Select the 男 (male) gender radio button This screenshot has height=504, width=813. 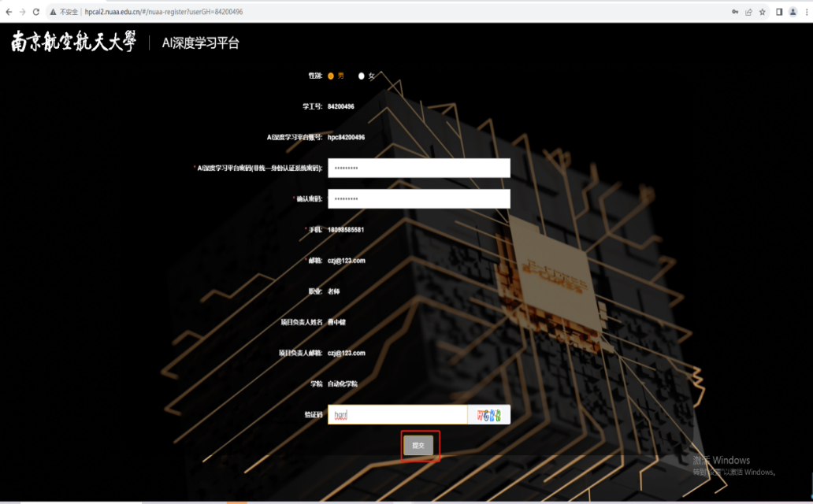[x=332, y=76]
